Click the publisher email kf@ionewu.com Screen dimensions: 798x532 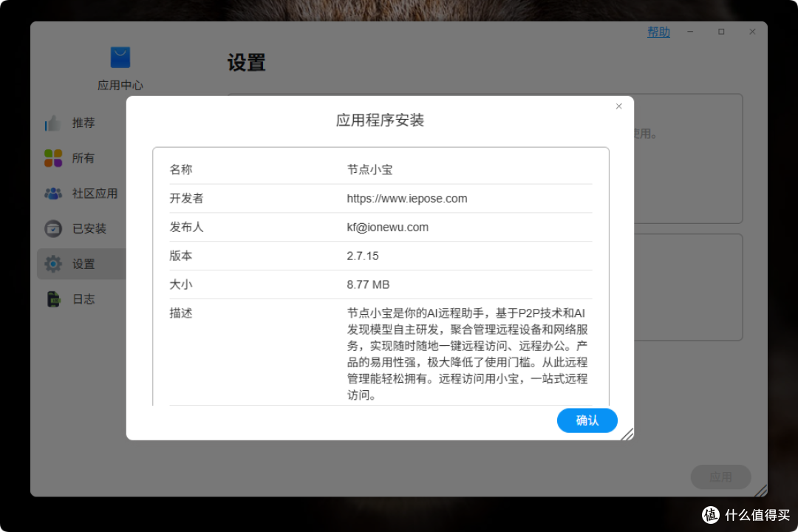tap(387, 227)
